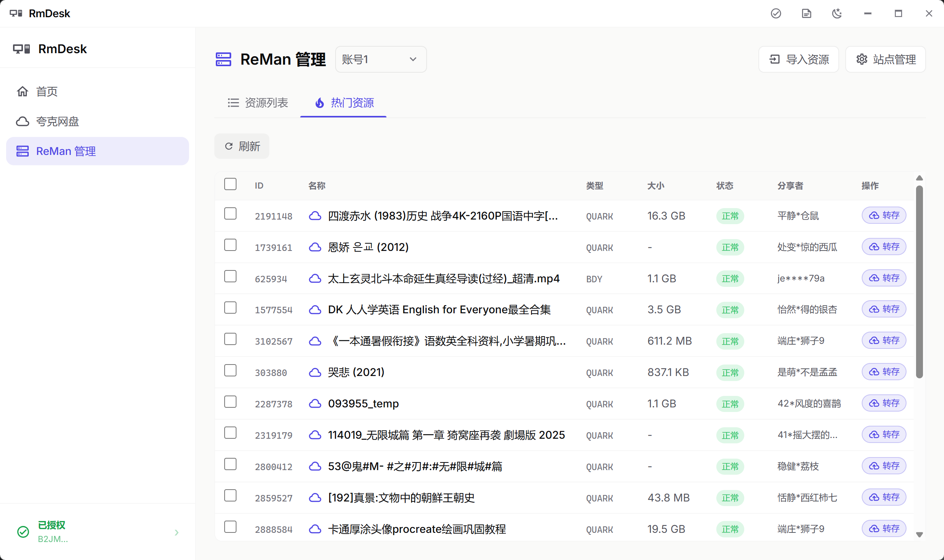The height and width of the screenshot is (560, 944).
Task: Click the home icon next to 首页
Action: point(23,91)
